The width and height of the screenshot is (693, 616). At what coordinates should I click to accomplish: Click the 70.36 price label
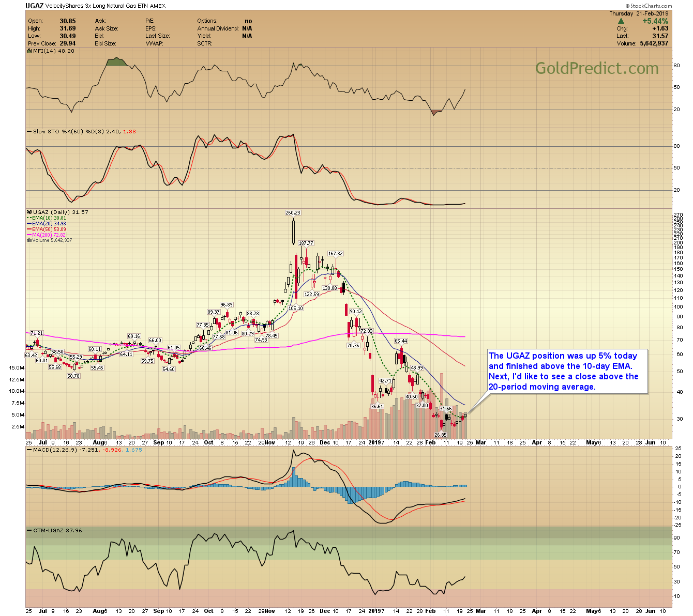(353, 345)
